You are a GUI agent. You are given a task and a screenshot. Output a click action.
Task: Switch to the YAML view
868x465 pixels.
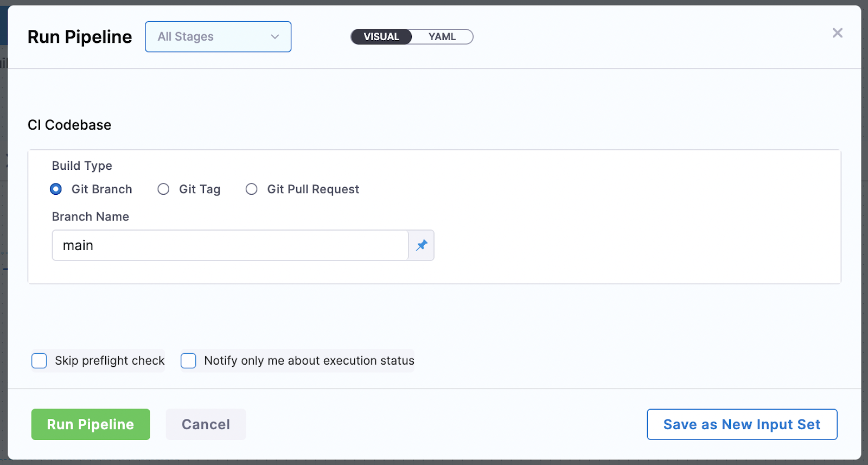click(442, 37)
